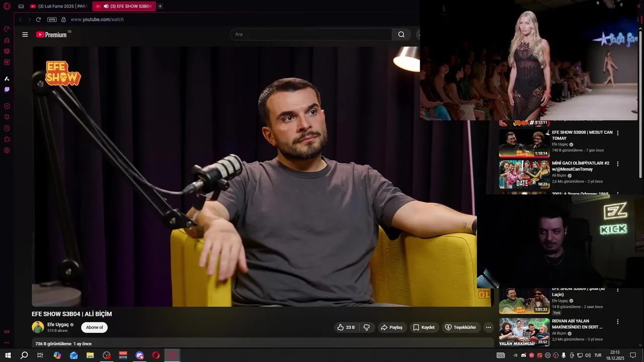This screenshot has height=362, width=644.
Task: Open Windows taskbar search
Action: (24, 355)
